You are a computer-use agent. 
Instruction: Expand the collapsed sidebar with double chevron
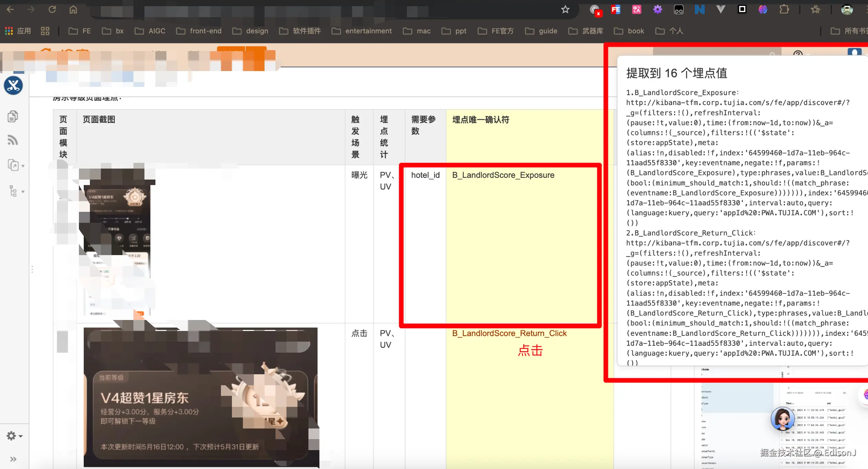(13, 459)
